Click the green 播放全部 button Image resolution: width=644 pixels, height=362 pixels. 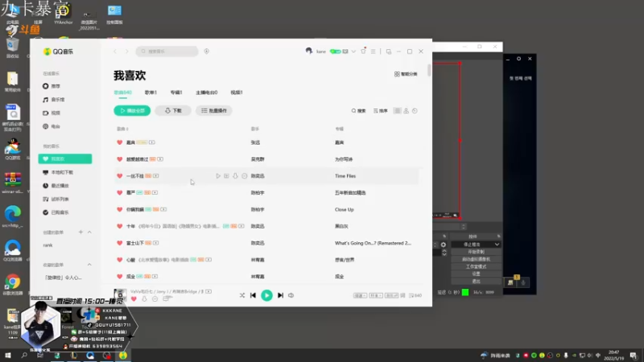click(x=132, y=111)
